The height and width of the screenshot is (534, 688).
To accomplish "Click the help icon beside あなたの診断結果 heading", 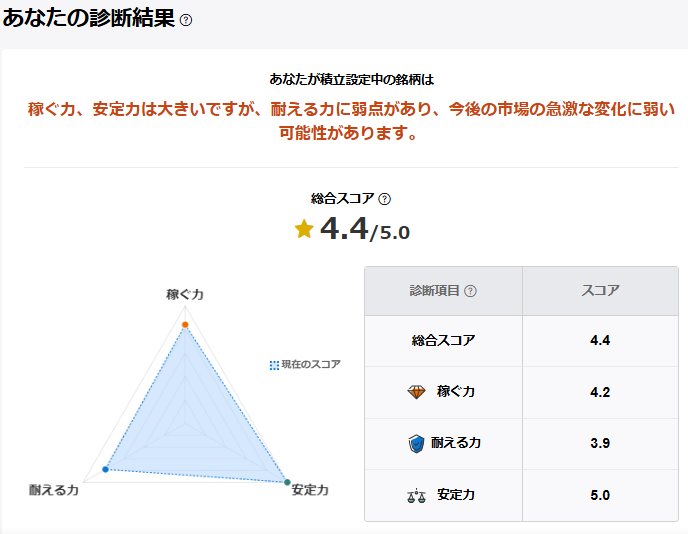I will [186, 20].
